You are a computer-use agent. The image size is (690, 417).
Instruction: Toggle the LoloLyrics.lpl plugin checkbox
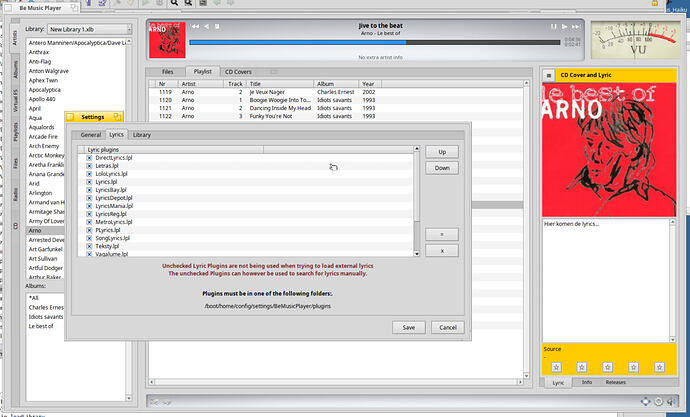pos(89,174)
